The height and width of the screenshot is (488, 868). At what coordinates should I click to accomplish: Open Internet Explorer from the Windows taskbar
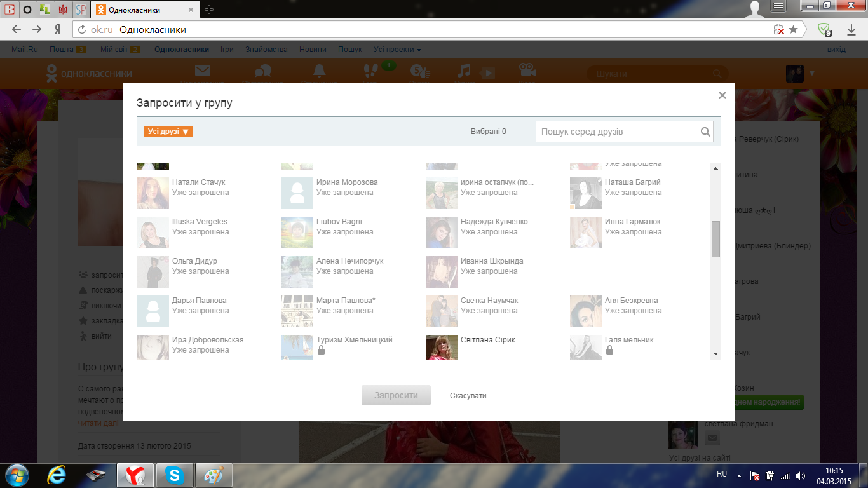57,475
